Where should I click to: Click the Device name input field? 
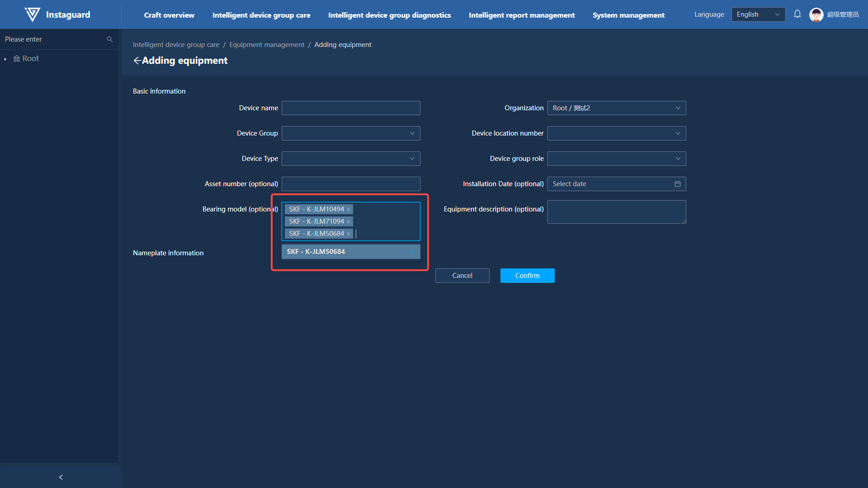tap(350, 108)
